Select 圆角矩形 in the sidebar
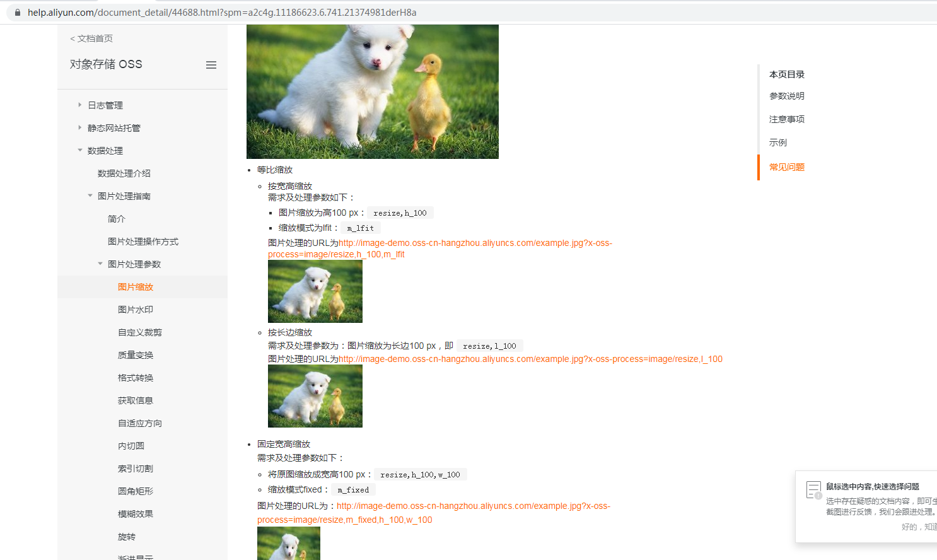This screenshot has width=937, height=560. point(136,491)
